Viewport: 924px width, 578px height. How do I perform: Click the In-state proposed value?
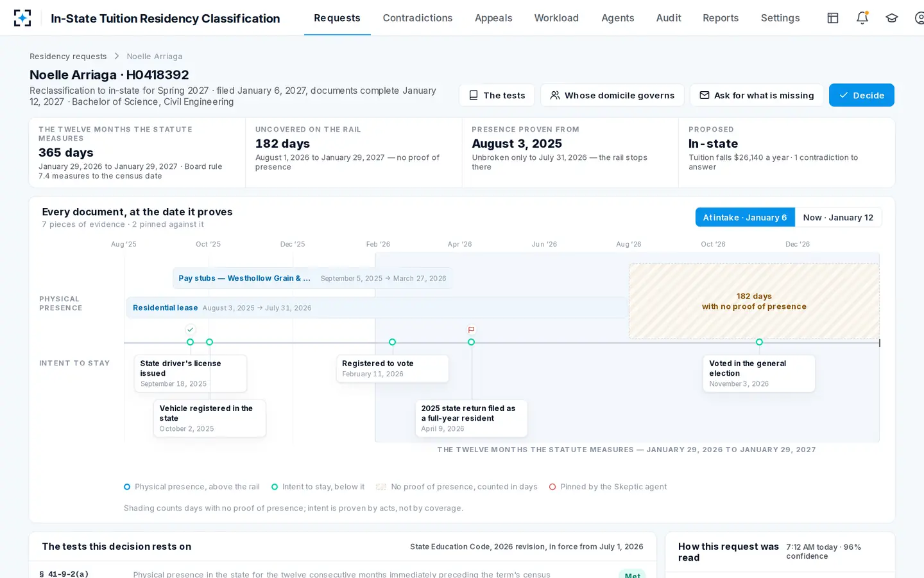point(713,144)
